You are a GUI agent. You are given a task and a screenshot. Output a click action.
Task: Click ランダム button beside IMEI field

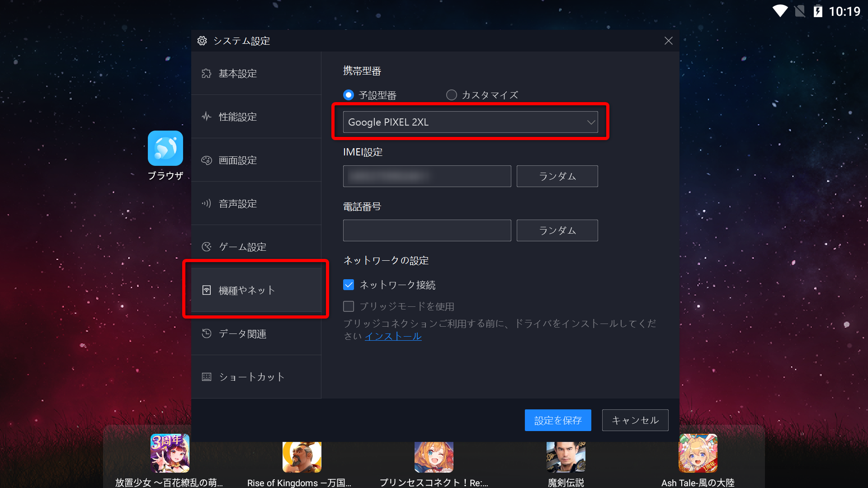(x=557, y=176)
